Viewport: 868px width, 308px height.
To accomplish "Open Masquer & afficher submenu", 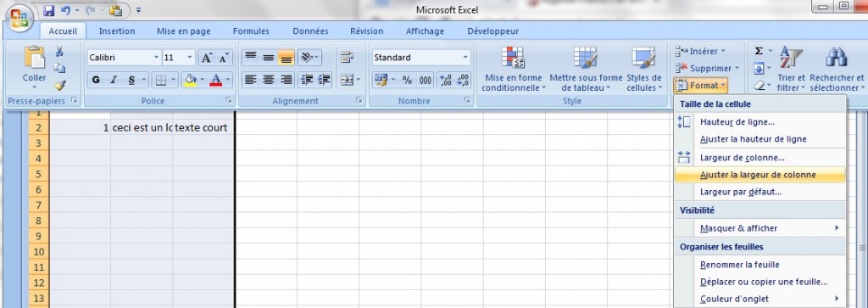I will coord(760,228).
